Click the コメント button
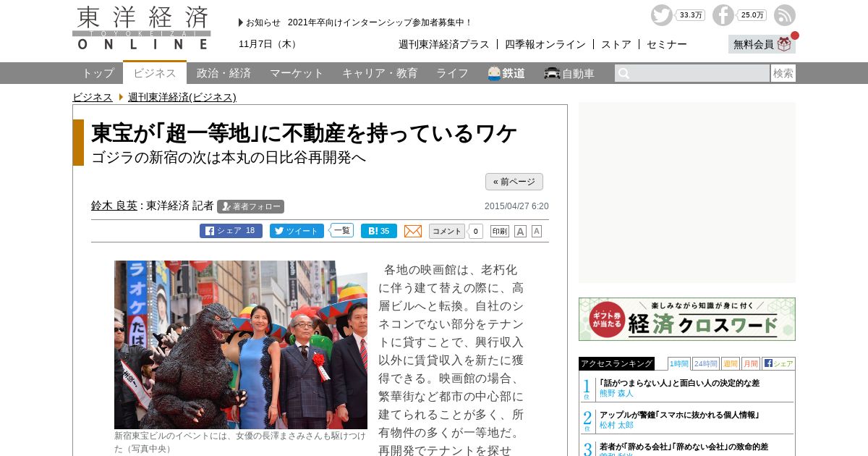The image size is (868, 456). 447,231
